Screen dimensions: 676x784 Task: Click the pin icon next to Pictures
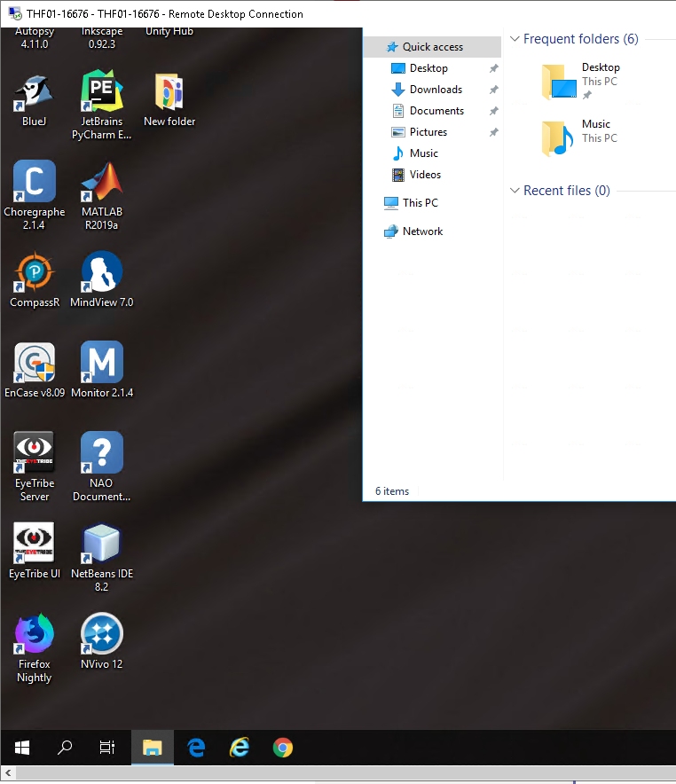pos(493,132)
